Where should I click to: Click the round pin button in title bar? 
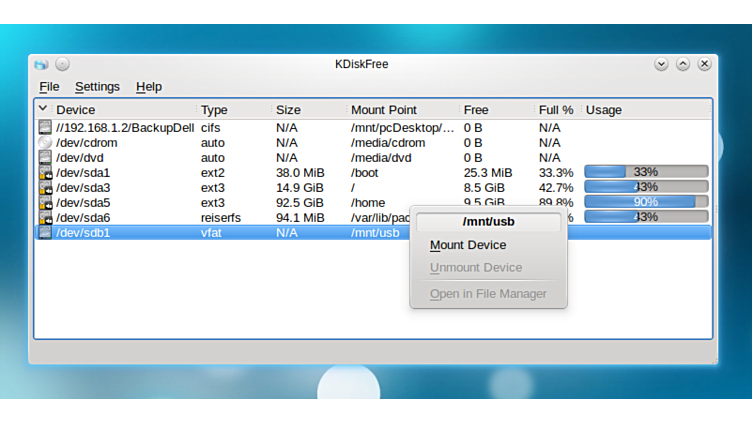[62, 64]
